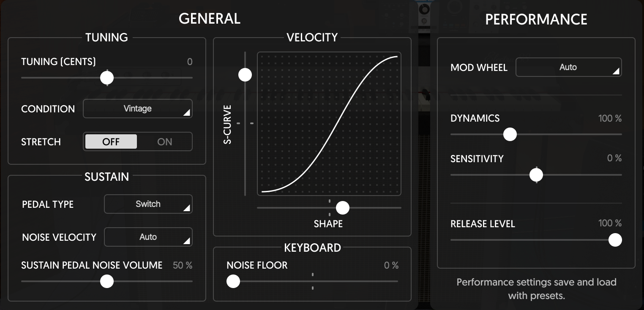
Task: Open the Mod Wheel dropdown menu
Action: (568, 67)
